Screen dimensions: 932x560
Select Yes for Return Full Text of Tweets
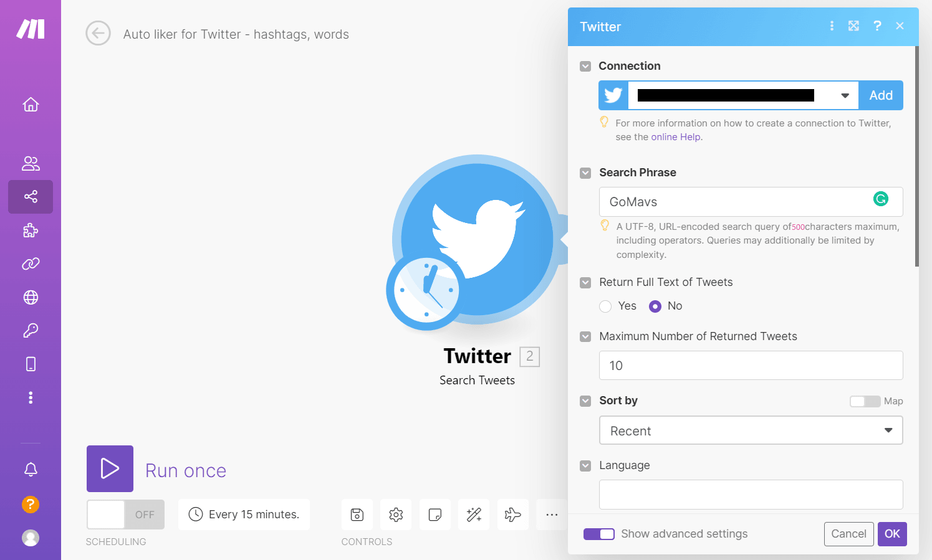pyautogui.click(x=605, y=306)
